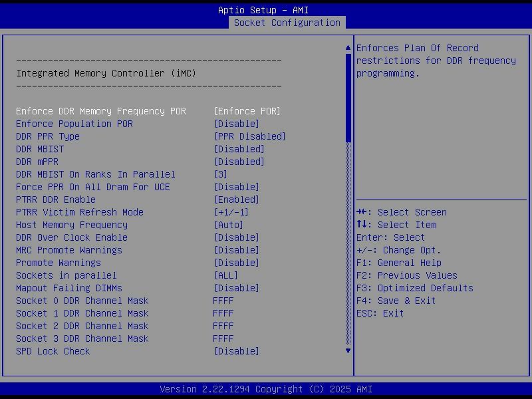The width and height of the screenshot is (532, 399).
Task: Click the F2 Previous Values hint
Action: pos(407,275)
